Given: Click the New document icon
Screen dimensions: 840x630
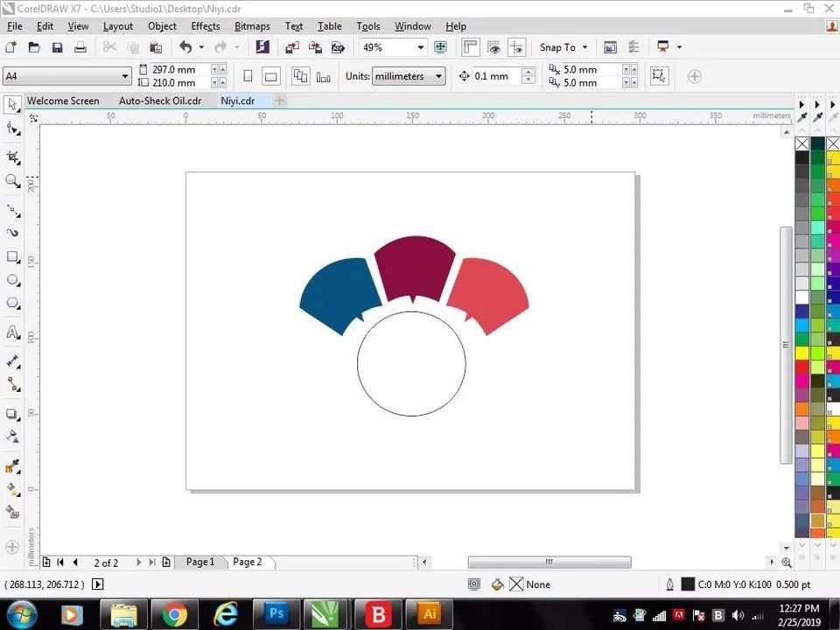Looking at the screenshot, I should pos(10,47).
